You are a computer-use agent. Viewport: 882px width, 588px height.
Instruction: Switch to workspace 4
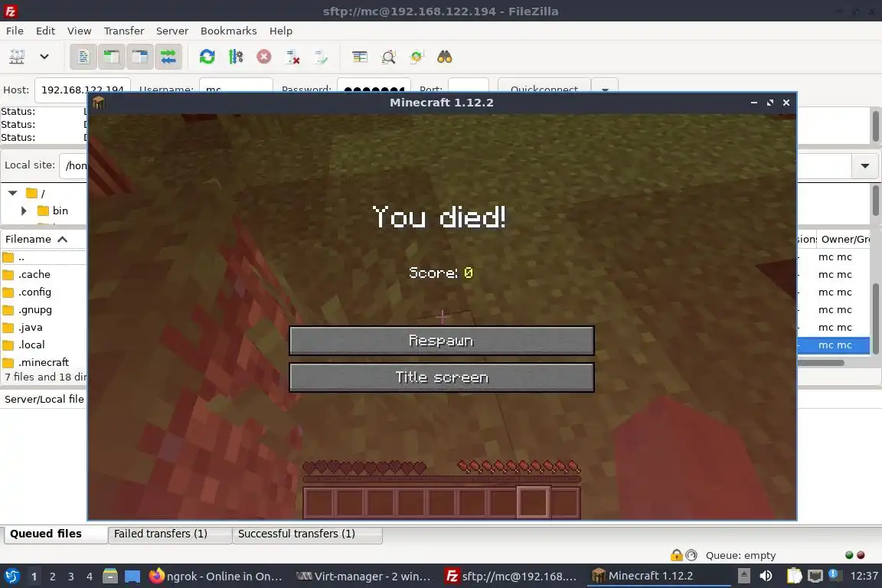90,577
